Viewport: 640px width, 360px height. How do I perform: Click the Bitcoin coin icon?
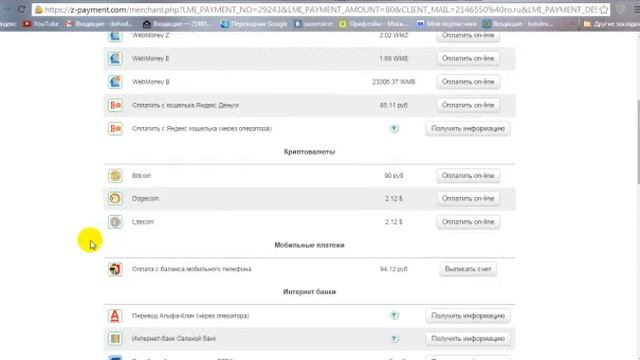click(x=115, y=176)
